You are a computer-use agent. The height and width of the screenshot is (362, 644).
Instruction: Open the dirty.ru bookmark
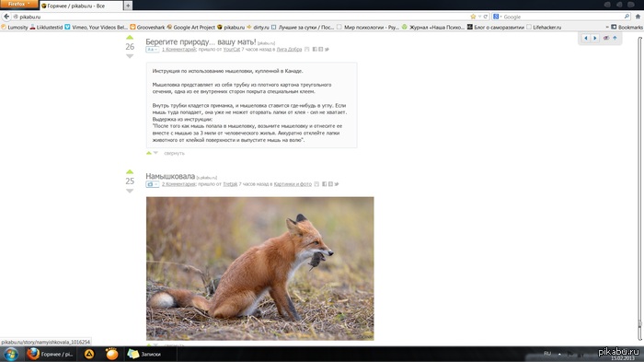click(x=258, y=27)
